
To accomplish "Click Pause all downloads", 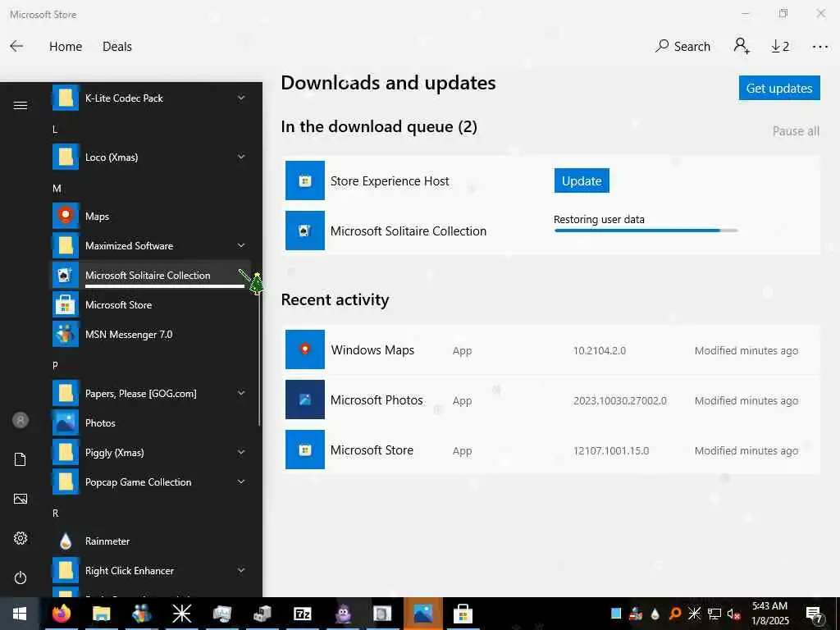I will point(796,131).
